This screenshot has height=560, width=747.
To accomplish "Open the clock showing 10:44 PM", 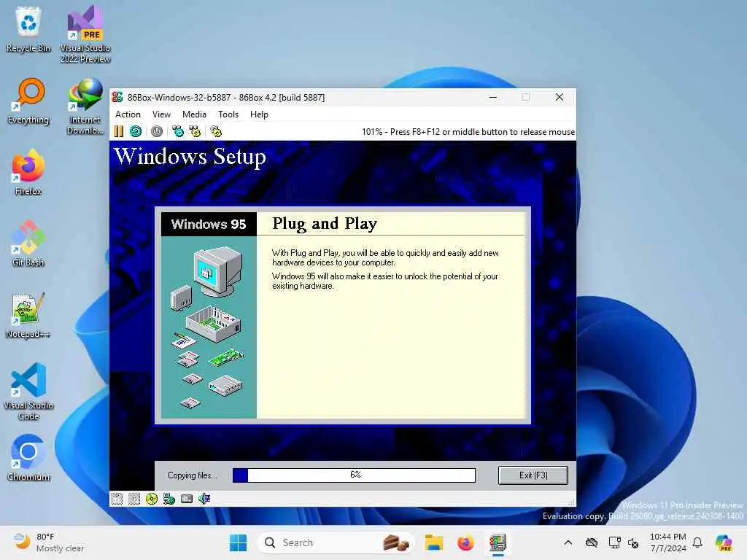I will [x=668, y=542].
